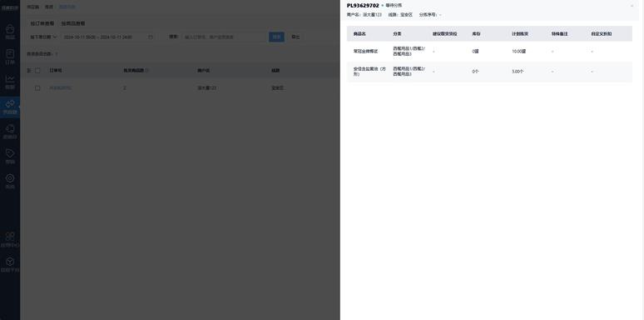The image size is (644, 320).
Task: Expand the date type dropdown before date range
Action: [x=43, y=37]
